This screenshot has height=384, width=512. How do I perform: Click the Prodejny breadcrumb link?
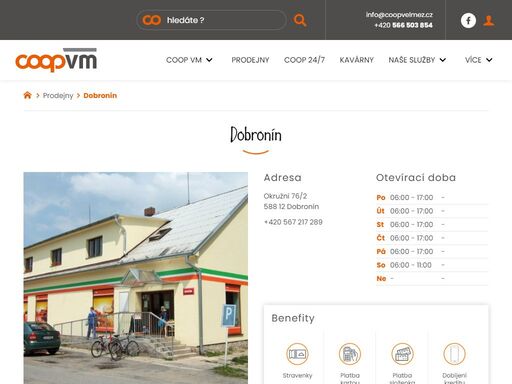coord(58,96)
